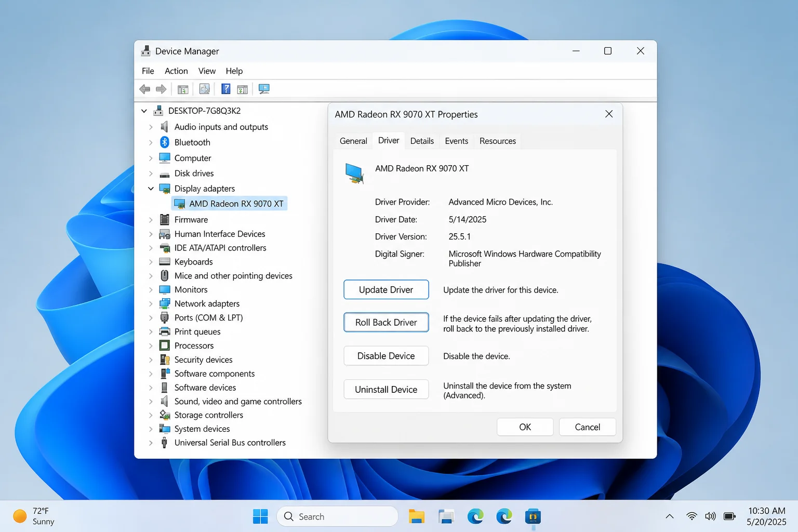Open the Windows Start menu
This screenshot has height=532, width=798.
pyautogui.click(x=260, y=516)
